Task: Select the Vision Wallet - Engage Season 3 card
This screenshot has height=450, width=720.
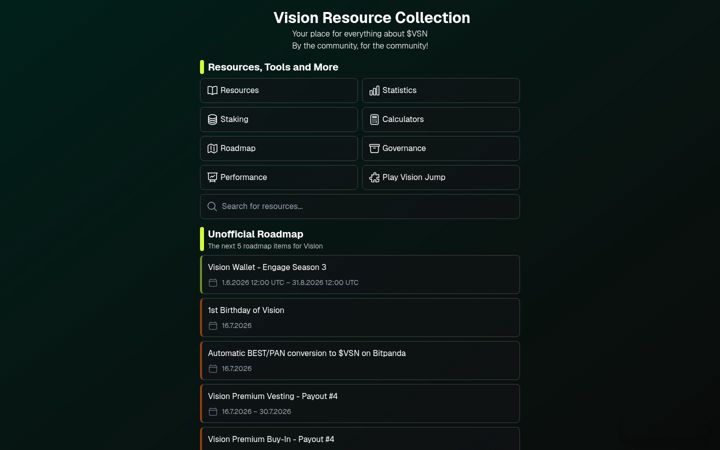Action: click(360, 275)
